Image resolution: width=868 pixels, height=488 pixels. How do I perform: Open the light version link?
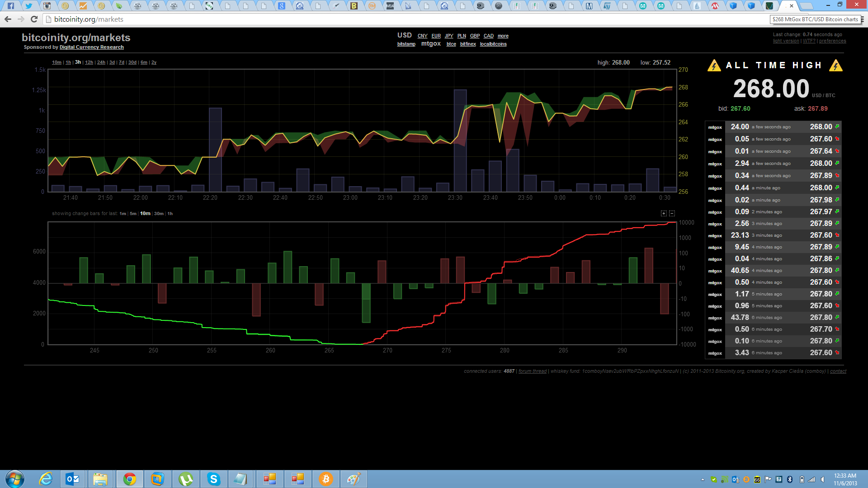786,41
